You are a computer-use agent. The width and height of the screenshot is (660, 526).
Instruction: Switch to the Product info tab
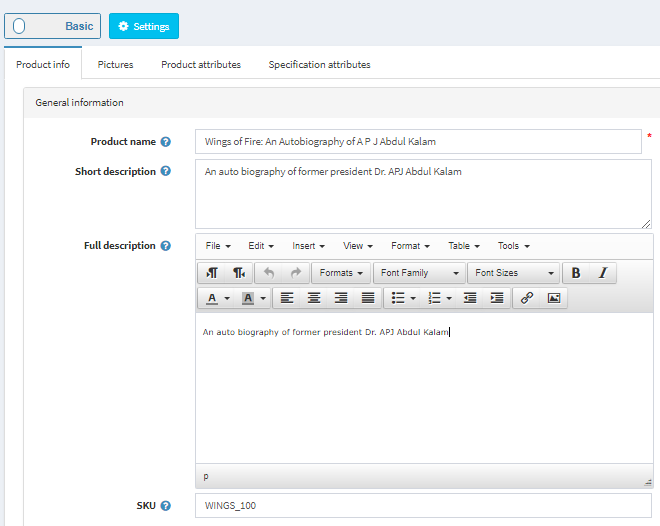43,64
